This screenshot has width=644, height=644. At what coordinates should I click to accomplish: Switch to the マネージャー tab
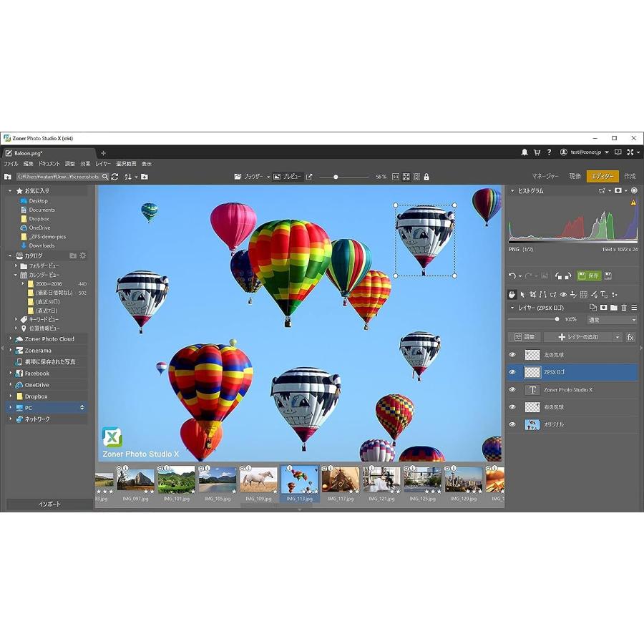tap(545, 176)
